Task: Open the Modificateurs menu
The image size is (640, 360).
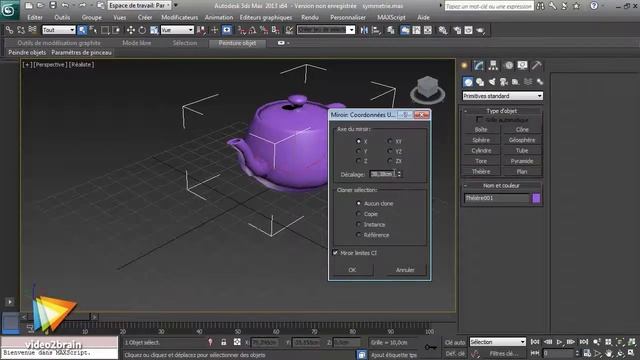Action: pos(180,18)
